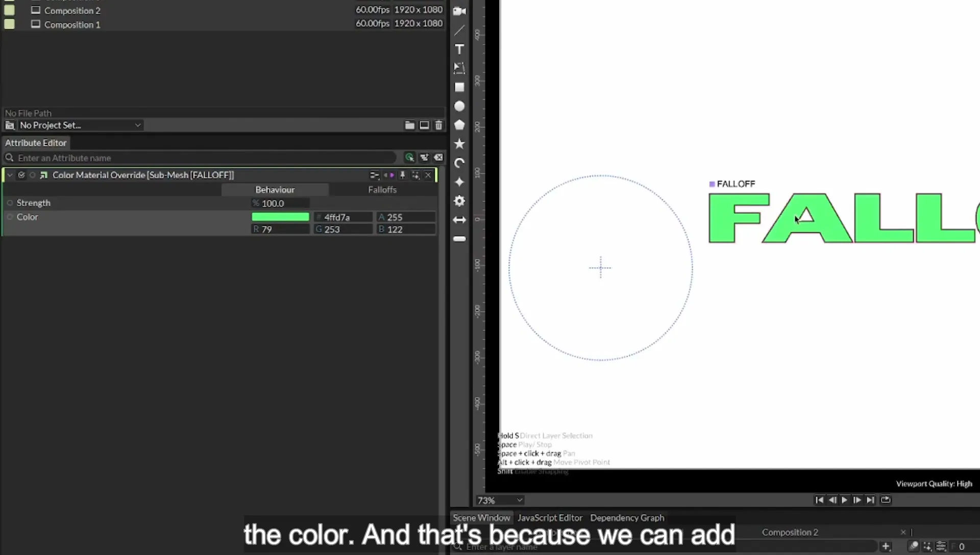
Task: Select the double-headed Arrow shape tool
Action: [x=459, y=220]
